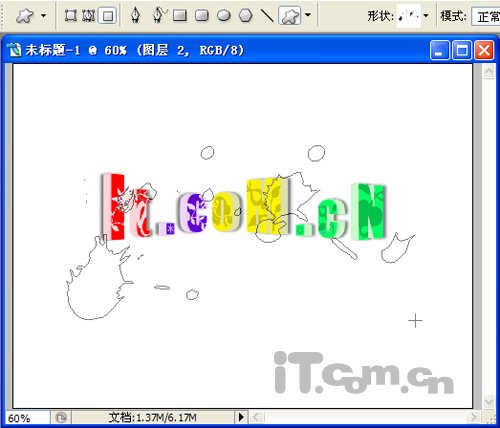Open status bar info menu arrow
This screenshot has height=428, width=500.
(x=241, y=417)
